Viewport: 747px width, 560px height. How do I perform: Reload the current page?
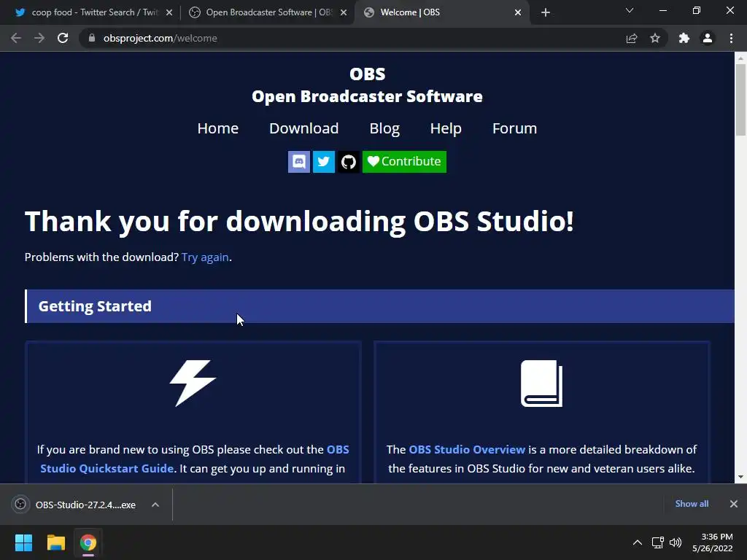63,38
